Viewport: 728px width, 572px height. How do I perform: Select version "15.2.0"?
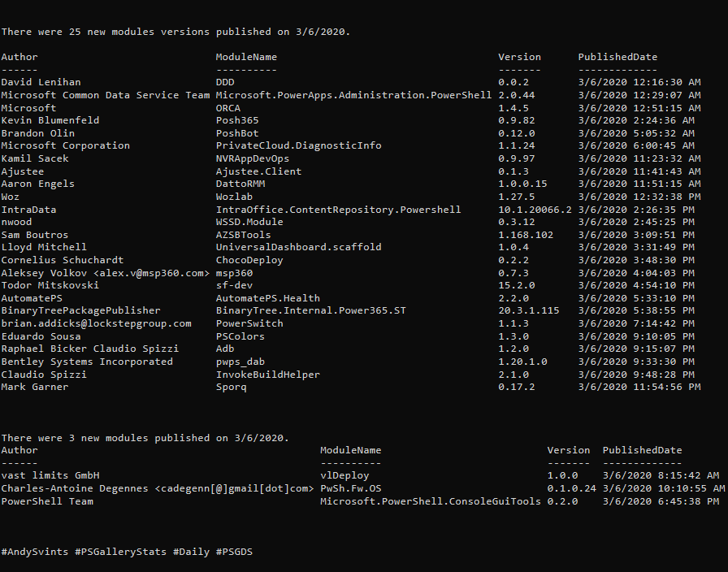[x=516, y=285]
